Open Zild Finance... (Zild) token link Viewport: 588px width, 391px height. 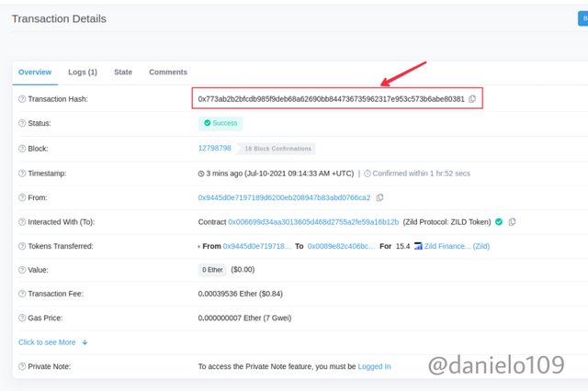point(457,246)
